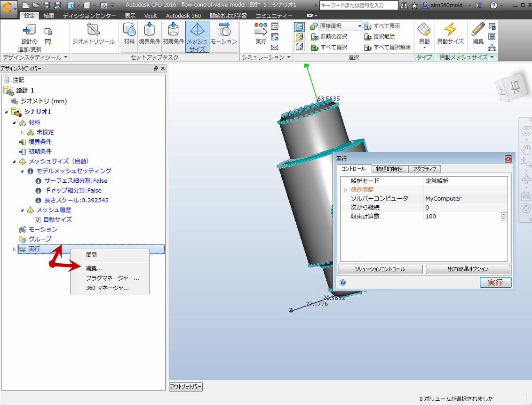The width and height of the screenshot is (532, 405).
Task: Choose 360 マネージャ... from context menu
Action: pos(110,288)
